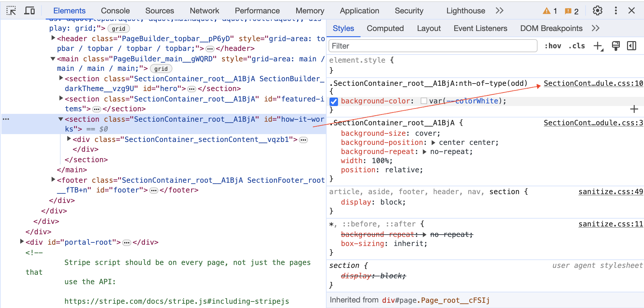Image resolution: width=644 pixels, height=308 pixels.
Task: Toggle the device toolbar
Action: tap(30, 11)
